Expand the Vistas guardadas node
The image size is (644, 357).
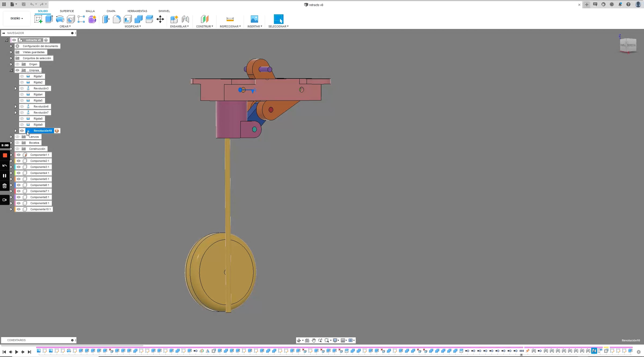(x=11, y=52)
